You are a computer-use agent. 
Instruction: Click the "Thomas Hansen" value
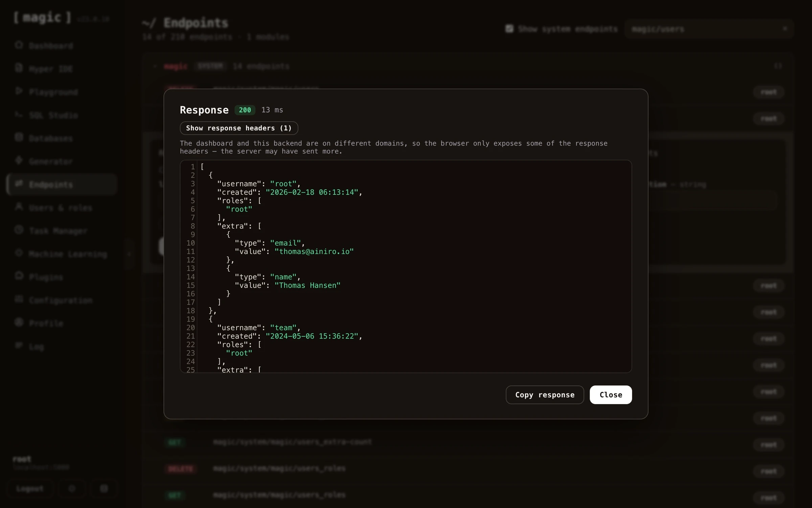pos(307,285)
